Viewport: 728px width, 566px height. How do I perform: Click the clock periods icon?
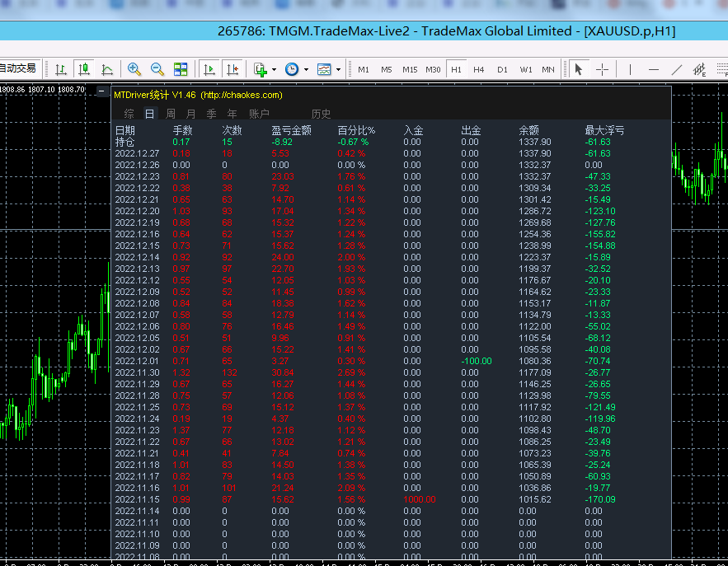[292, 69]
